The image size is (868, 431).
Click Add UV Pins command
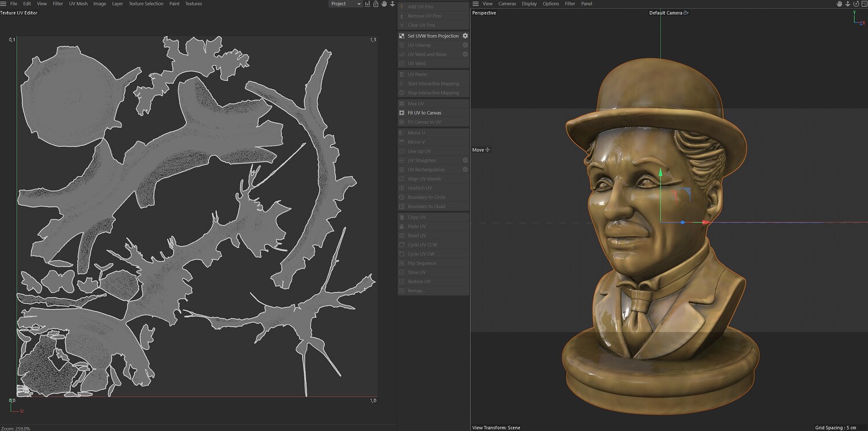click(x=433, y=6)
